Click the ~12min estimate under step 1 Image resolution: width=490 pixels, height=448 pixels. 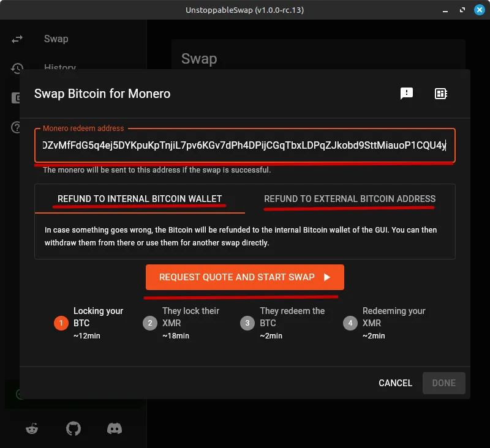[x=87, y=336]
